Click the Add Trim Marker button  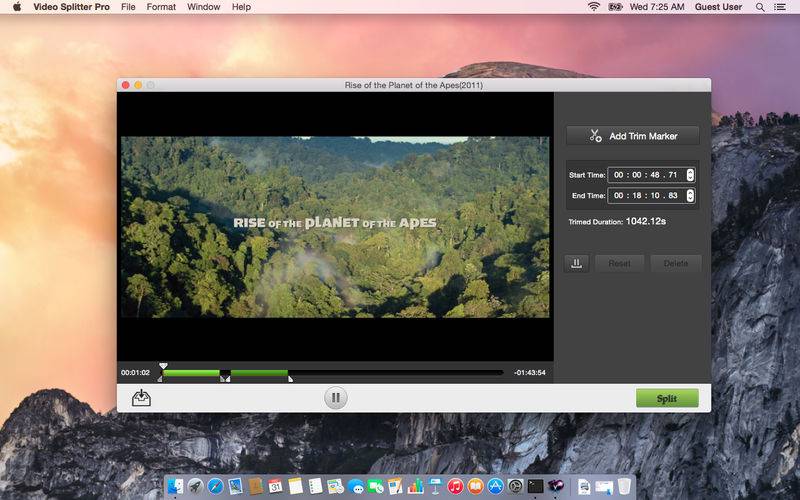632,136
